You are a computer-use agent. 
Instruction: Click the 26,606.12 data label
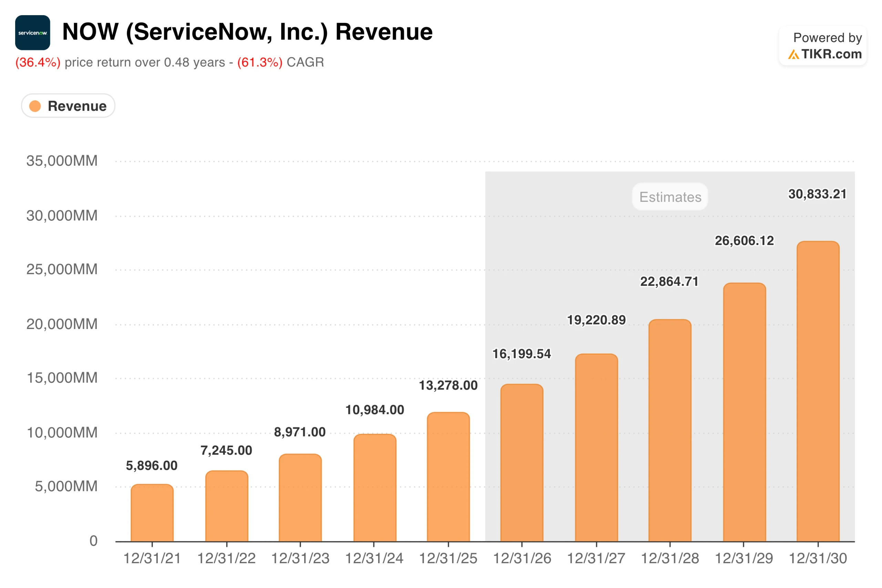[745, 241]
